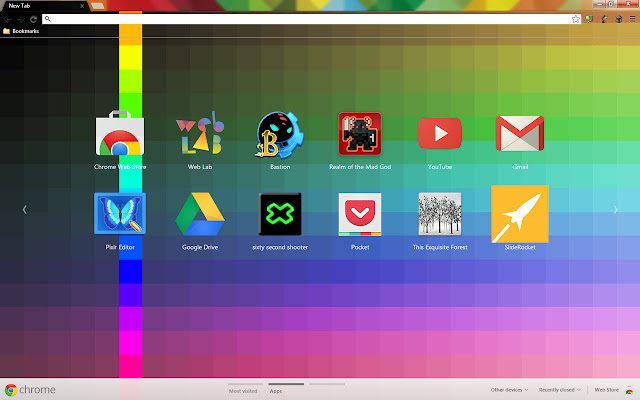The width and height of the screenshot is (640, 400).
Task: Click the This Exquisite Forest label
Action: tap(440, 247)
